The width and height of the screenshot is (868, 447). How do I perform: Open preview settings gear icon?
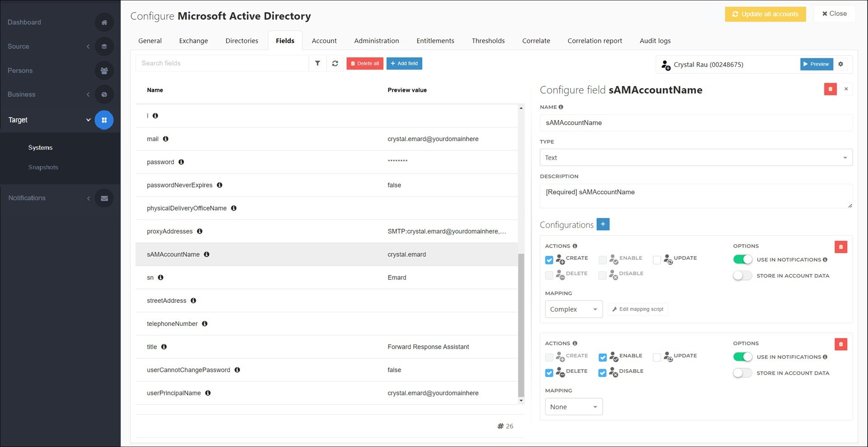(x=840, y=64)
